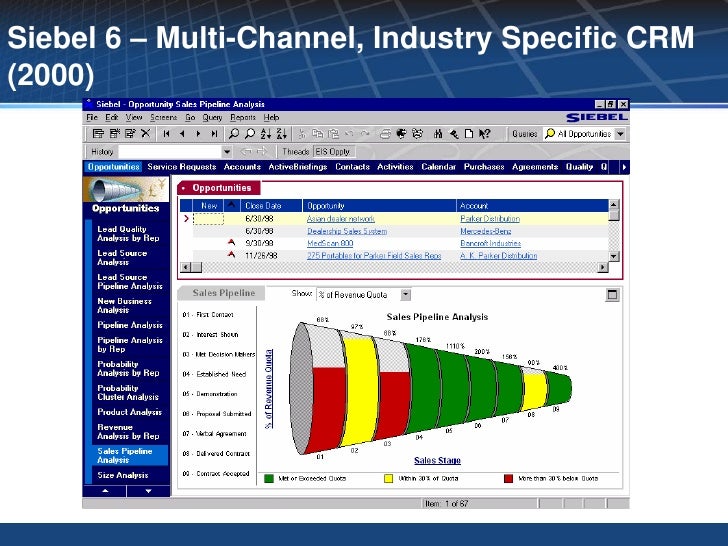Screen dimensions: 728x546
Task: Open the Show % of Revenue Quota dropdown
Action: point(405,294)
